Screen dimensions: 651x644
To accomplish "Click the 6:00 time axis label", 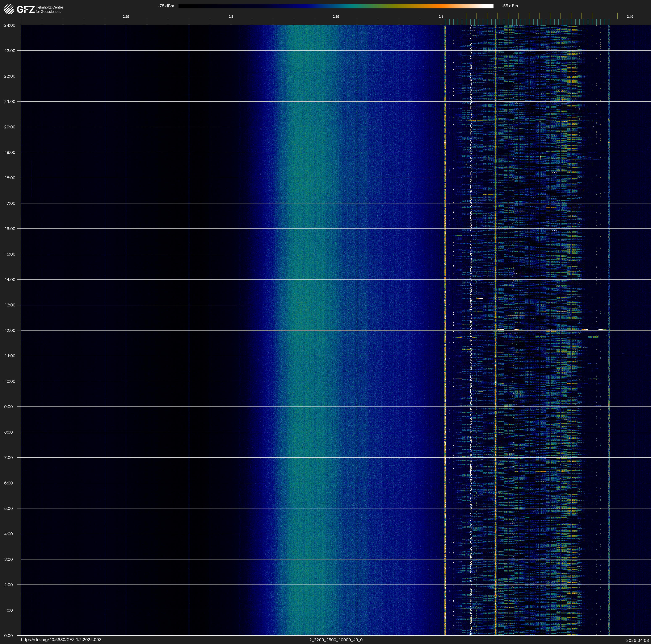I will (9, 483).
